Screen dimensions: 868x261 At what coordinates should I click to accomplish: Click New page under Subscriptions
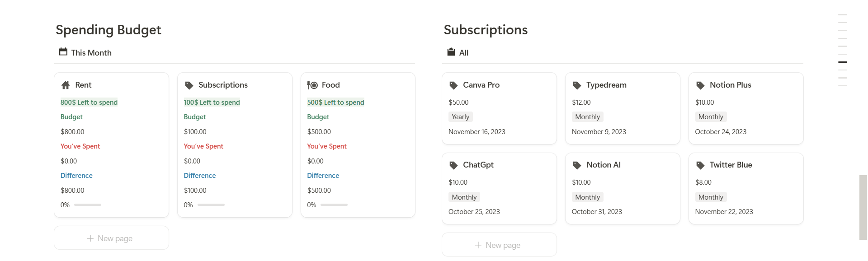pyautogui.click(x=499, y=244)
